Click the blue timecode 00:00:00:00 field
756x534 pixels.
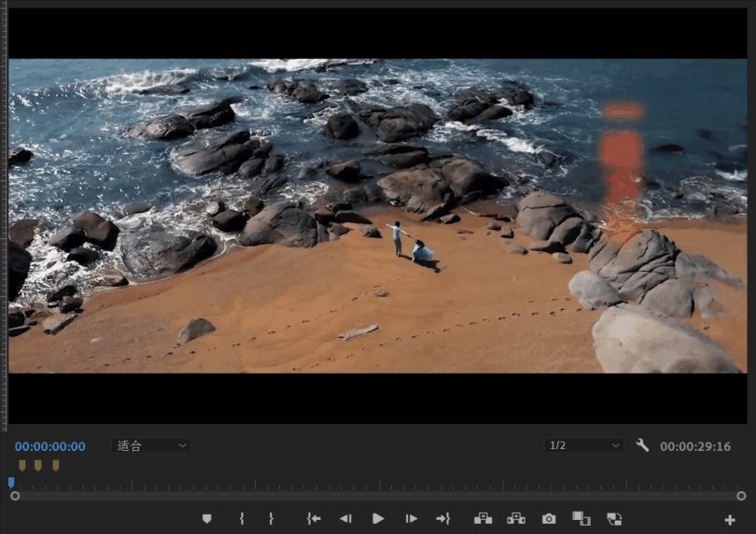pyautogui.click(x=50, y=446)
